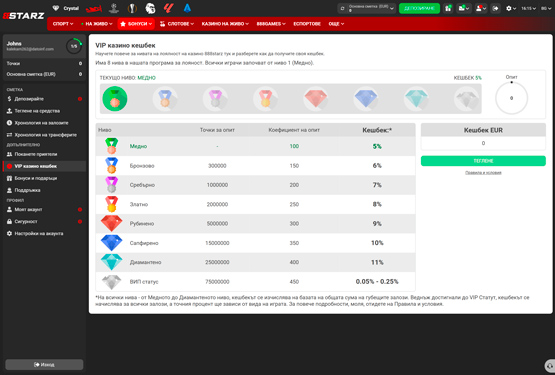Select the ruby diamond level badge
This screenshot has height=375, width=555.
pyautogui.click(x=315, y=98)
